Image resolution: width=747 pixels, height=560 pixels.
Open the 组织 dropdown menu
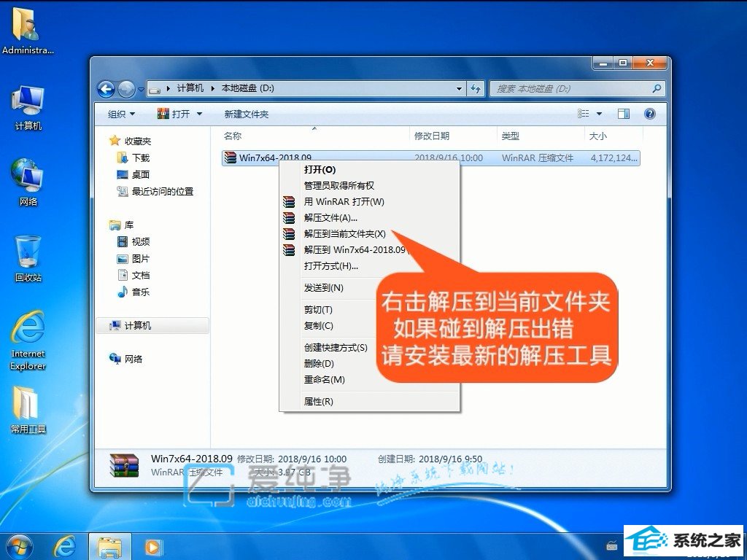[121, 114]
